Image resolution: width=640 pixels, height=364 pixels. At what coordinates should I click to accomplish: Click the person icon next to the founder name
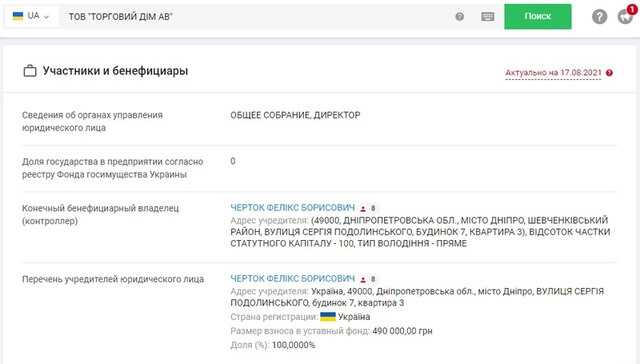pyautogui.click(x=363, y=280)
